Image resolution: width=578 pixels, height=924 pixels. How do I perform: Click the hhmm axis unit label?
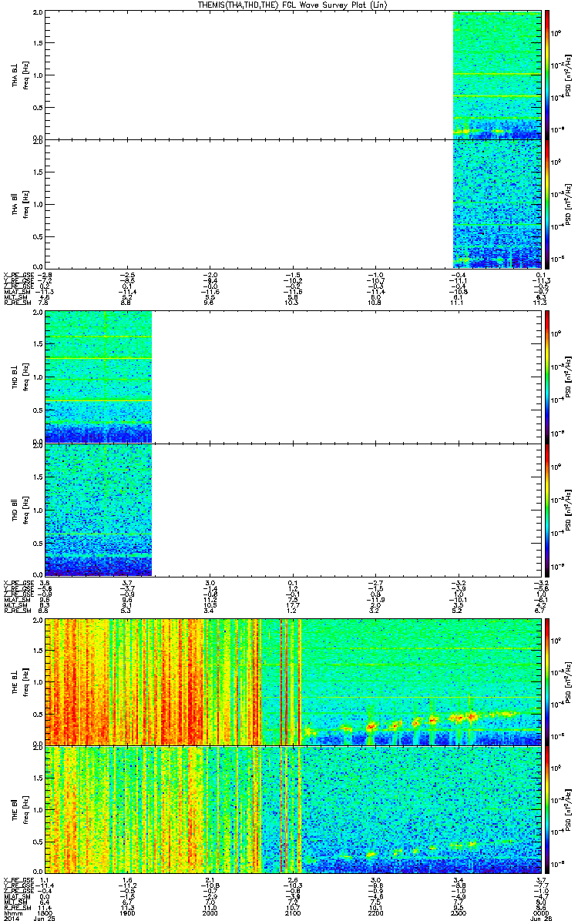(x=12, y=913)
